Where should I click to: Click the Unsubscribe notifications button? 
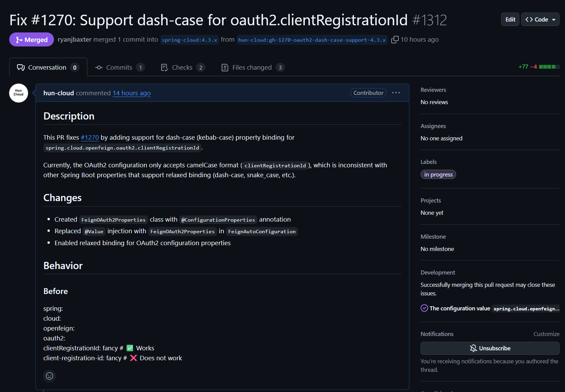(x=490, y=348)
